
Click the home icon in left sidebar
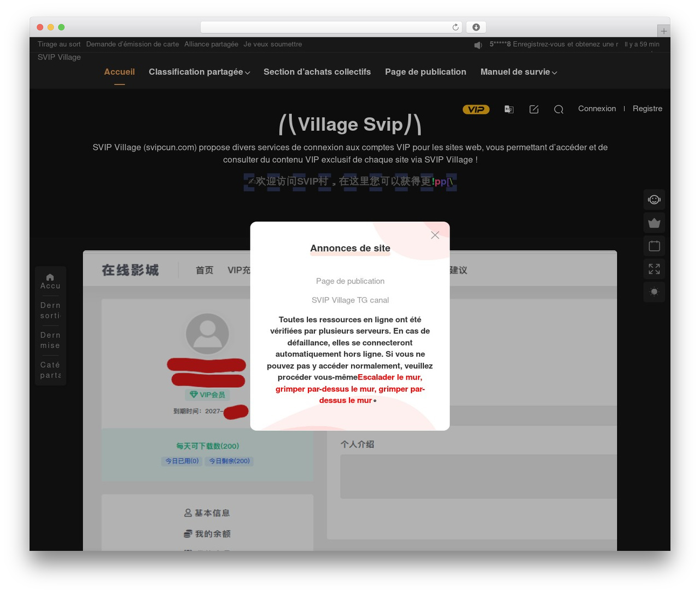pos(50,277)
